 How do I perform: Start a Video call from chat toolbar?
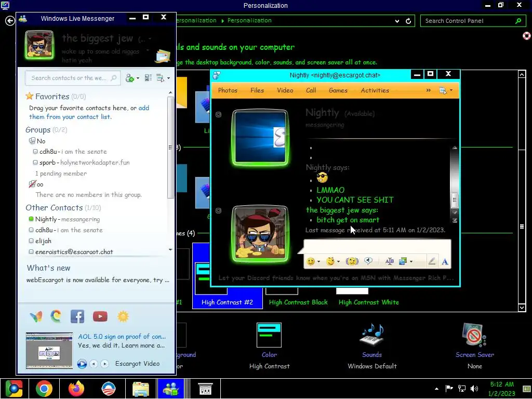[x=285, y=90]
